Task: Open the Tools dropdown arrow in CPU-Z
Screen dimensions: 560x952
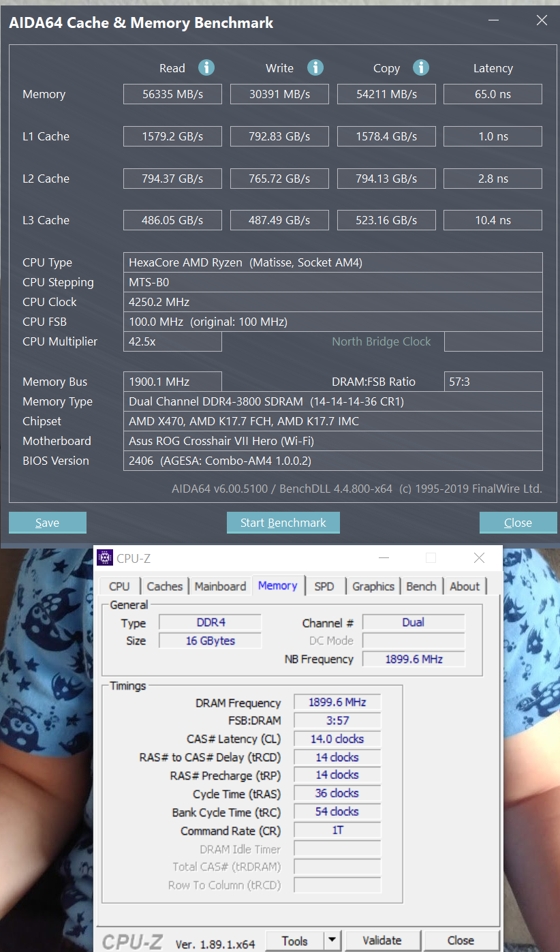Action: click(332, 940)
